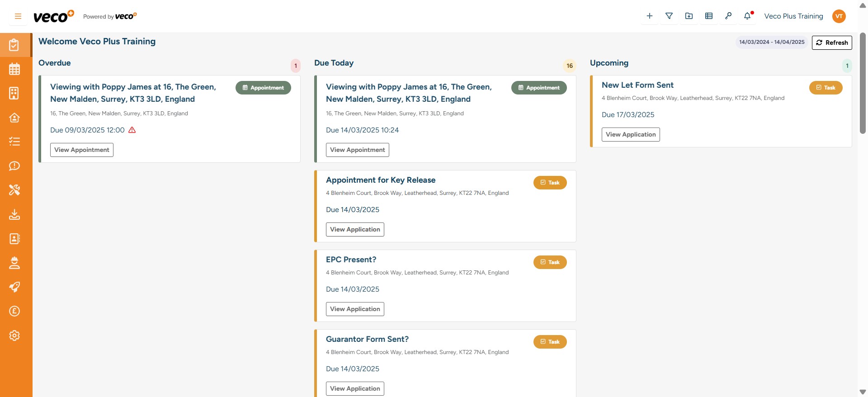Click the Upcoming count badge showing 1
The height and width of the screenshot is (397, 868).
click(847, 66)
